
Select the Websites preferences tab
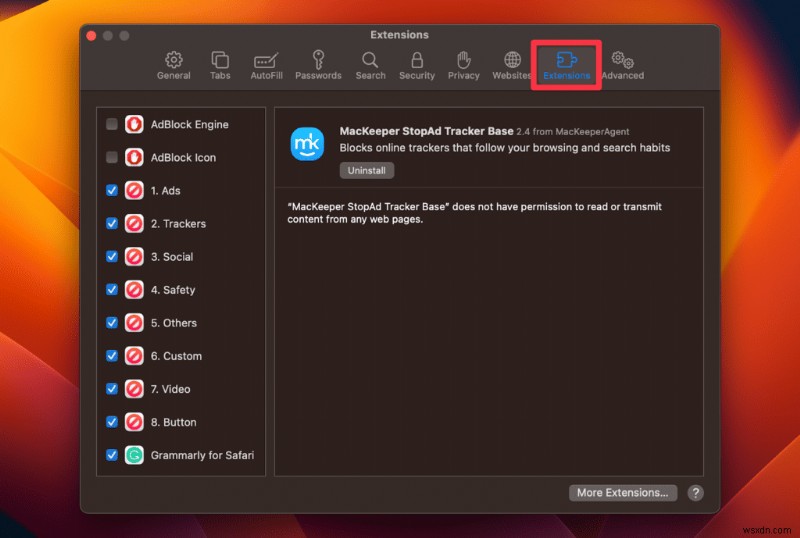point(511,65)
